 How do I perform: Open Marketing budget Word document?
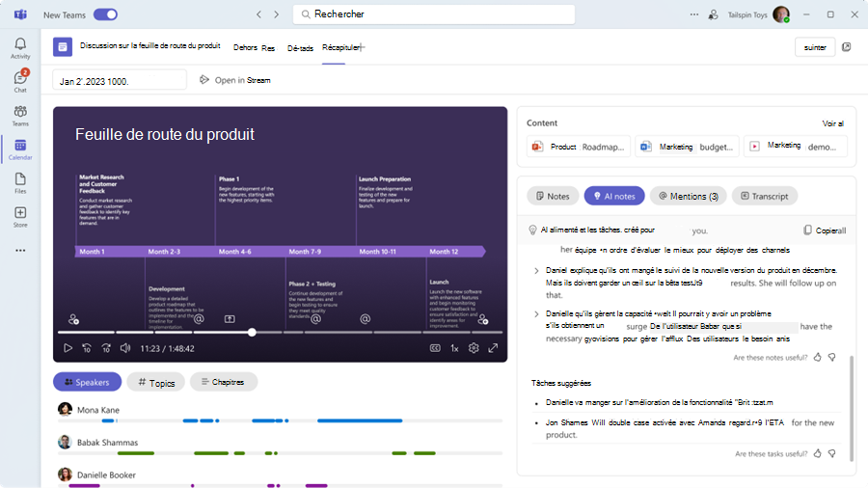pyautogui.click(x=687, y=147)
